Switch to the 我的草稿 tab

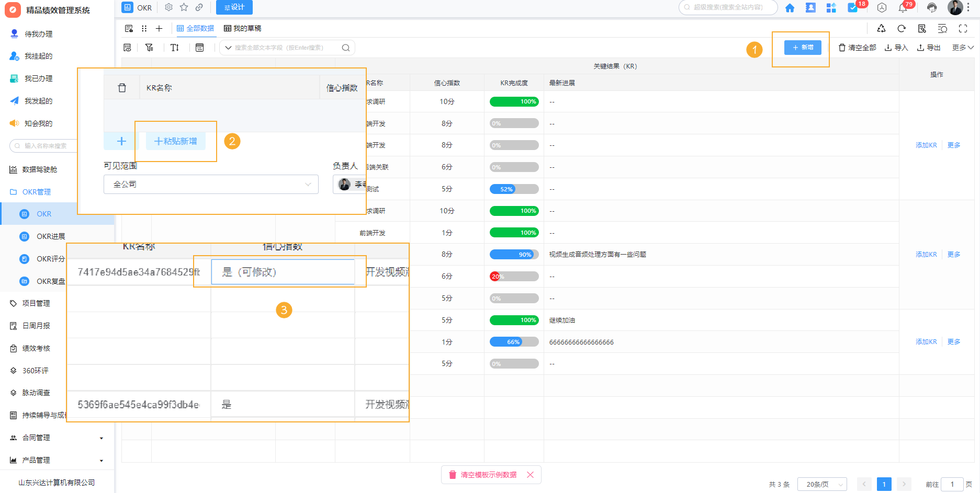tap(242, 28)
